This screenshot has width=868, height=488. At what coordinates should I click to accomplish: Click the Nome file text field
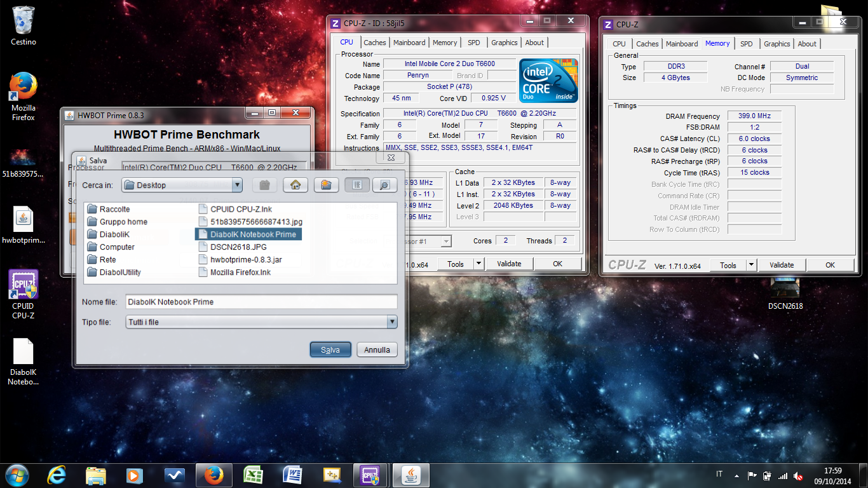pos(261,302)
